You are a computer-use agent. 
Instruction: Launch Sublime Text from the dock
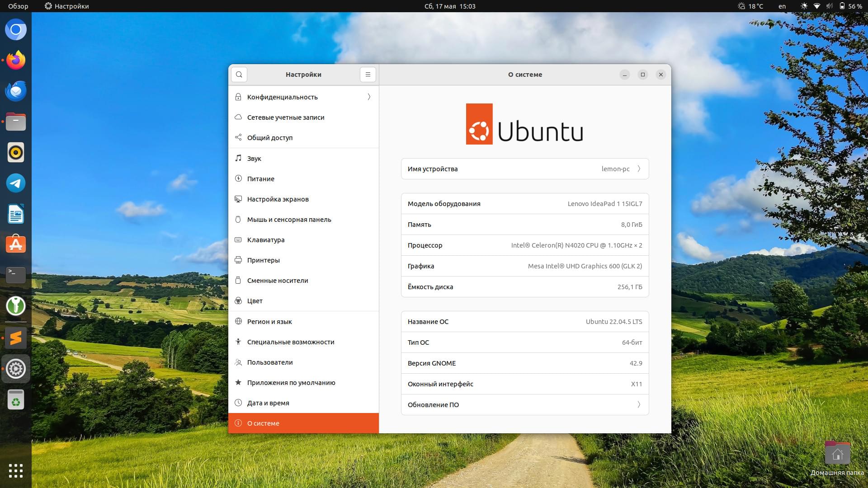[16, 338]
